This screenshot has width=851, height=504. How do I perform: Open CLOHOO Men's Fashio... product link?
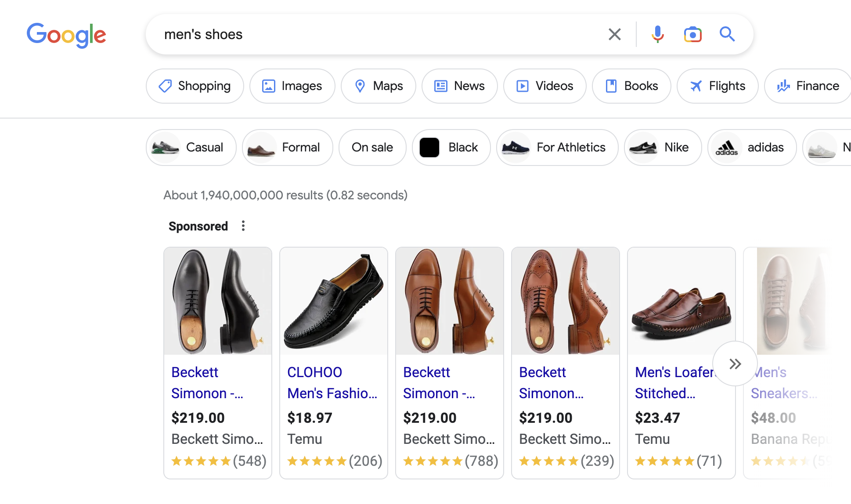pyautogui.click(x=332, y=383)
